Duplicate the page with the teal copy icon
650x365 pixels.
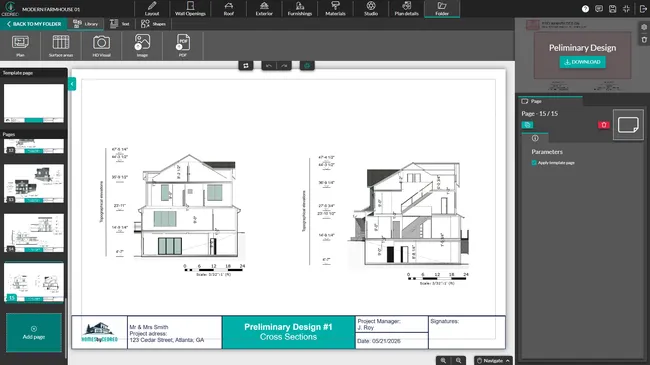tap(527, 125)
